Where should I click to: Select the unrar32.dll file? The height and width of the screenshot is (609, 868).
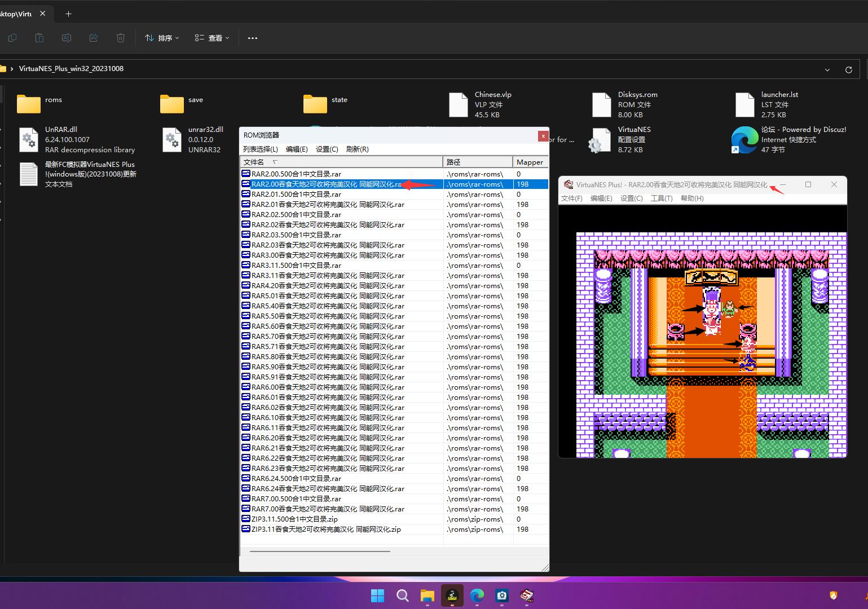click(x=192, y=139)
